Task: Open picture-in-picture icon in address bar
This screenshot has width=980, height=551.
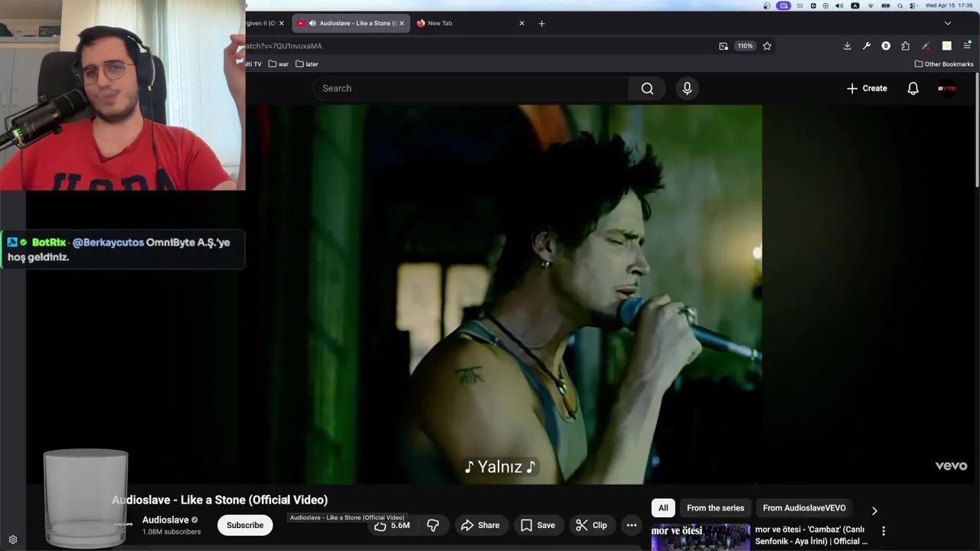Action: [724, 46]
